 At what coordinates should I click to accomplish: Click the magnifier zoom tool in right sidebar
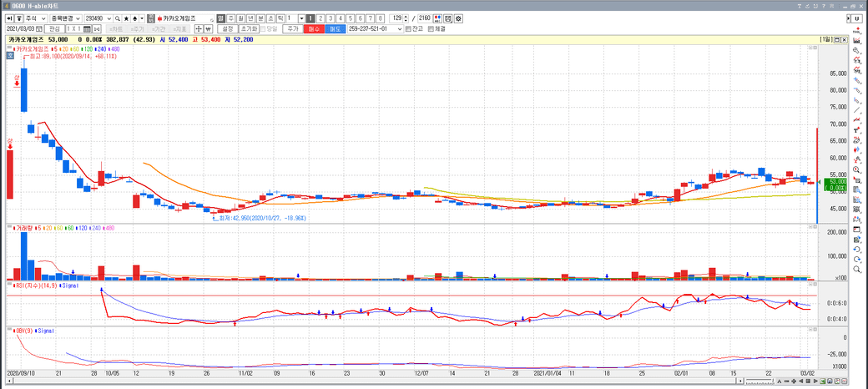857,170
